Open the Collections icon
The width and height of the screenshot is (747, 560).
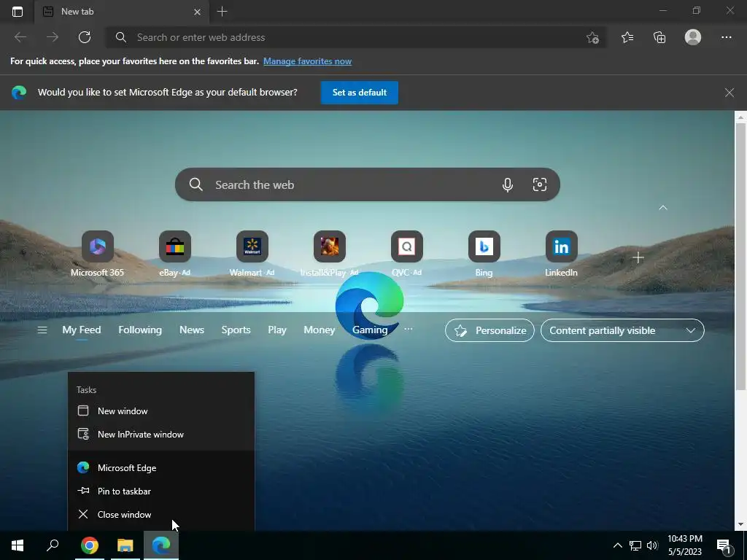pyautogui.click(x=659, y=37)
